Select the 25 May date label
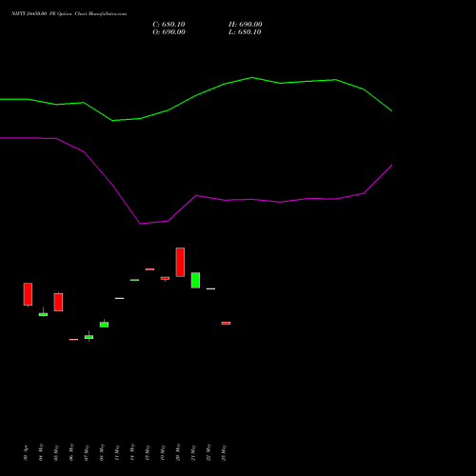476x476 pixels. click(x=224, y=452)
